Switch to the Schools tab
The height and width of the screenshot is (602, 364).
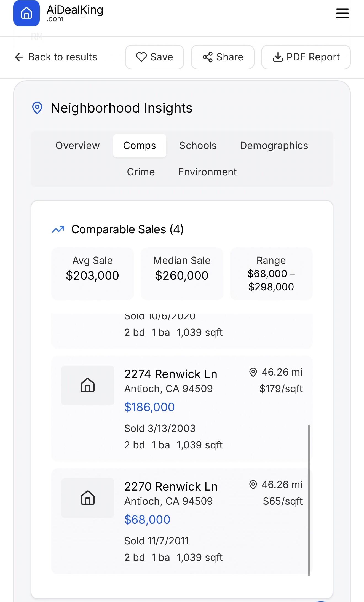pos(198,146)
